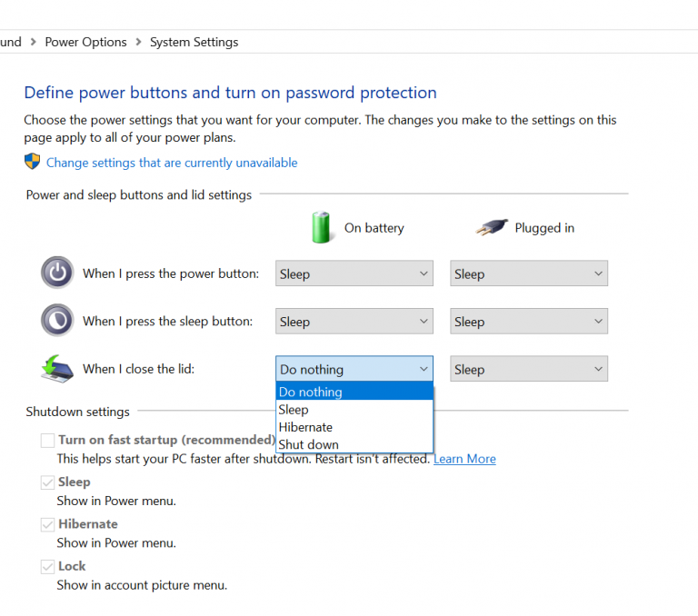Click breadcrumb arrow before Power Options

tap(34, 42)
